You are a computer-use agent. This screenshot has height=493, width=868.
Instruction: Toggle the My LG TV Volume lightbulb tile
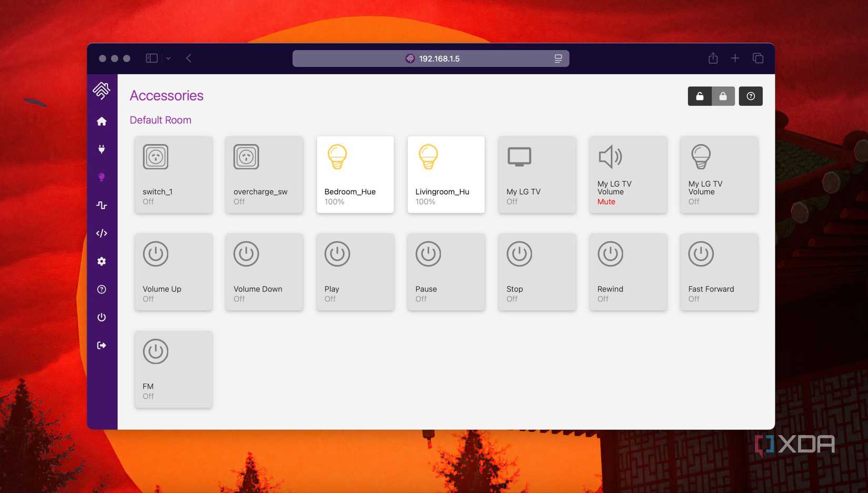point(719,174)
